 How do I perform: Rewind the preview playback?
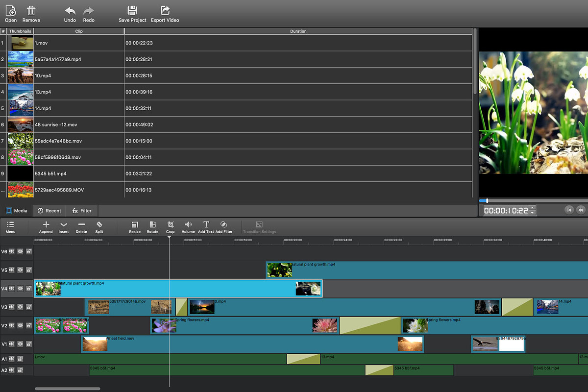581,210
